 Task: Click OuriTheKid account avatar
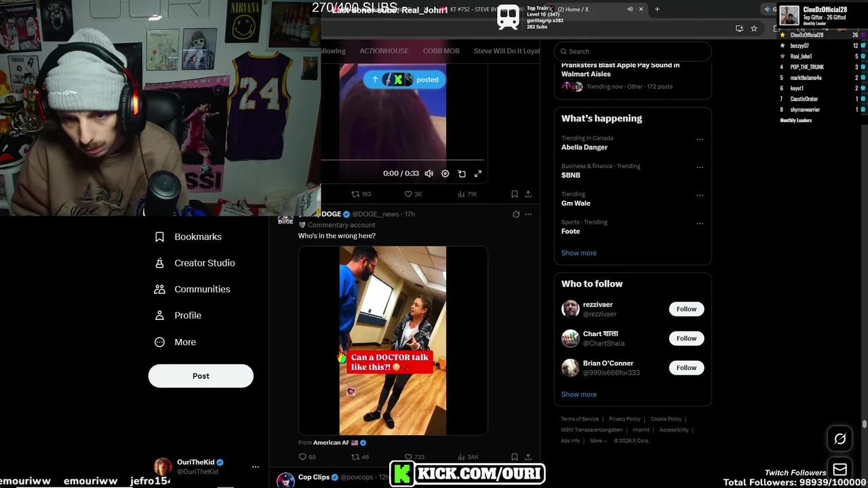tap(163, 467)
